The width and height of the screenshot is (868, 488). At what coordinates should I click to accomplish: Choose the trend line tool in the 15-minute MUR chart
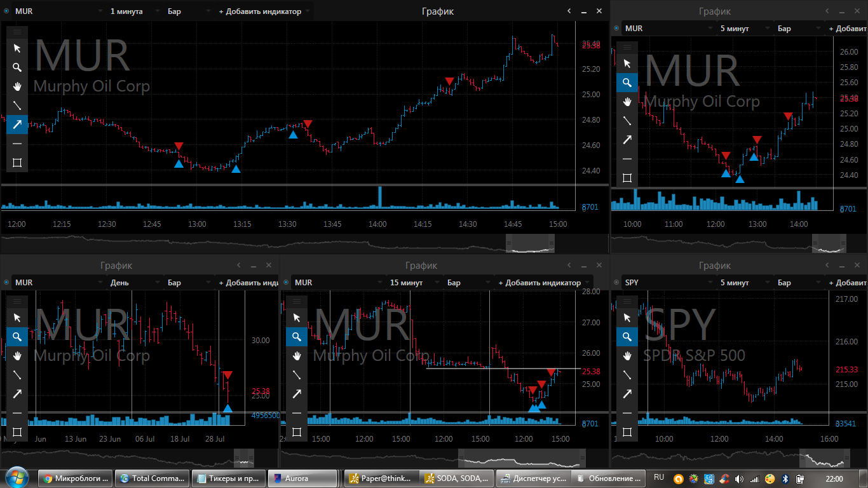coord(297,375)
